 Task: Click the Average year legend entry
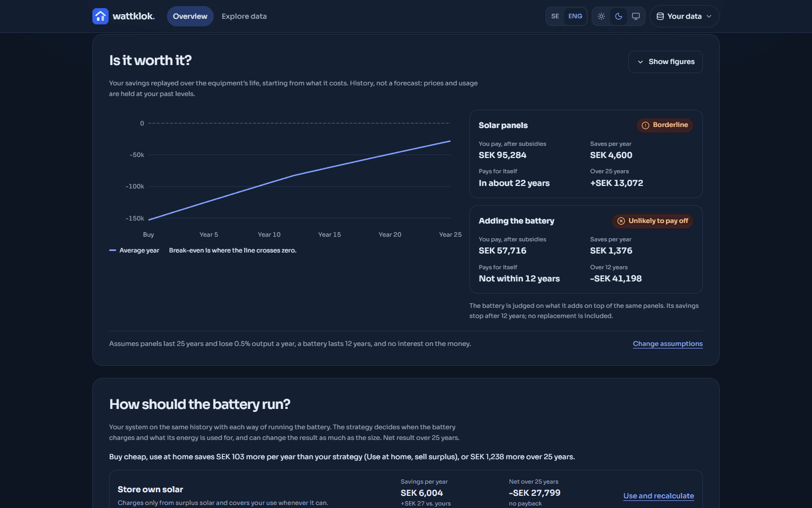(x=134, y=250)
